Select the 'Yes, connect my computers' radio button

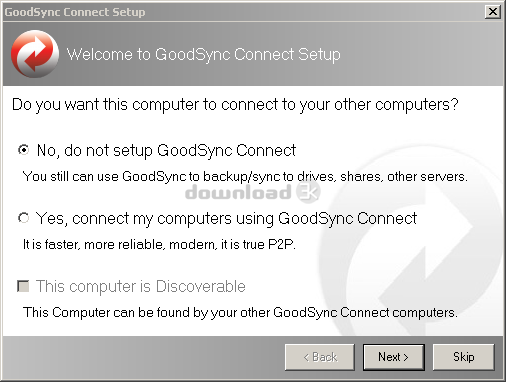24,218
